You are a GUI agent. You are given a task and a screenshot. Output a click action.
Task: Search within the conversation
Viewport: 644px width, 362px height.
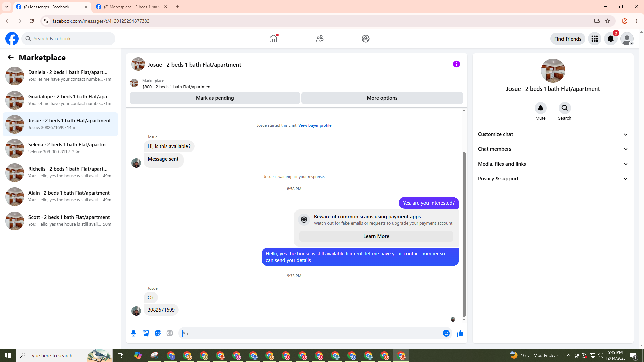coord(565,108)
